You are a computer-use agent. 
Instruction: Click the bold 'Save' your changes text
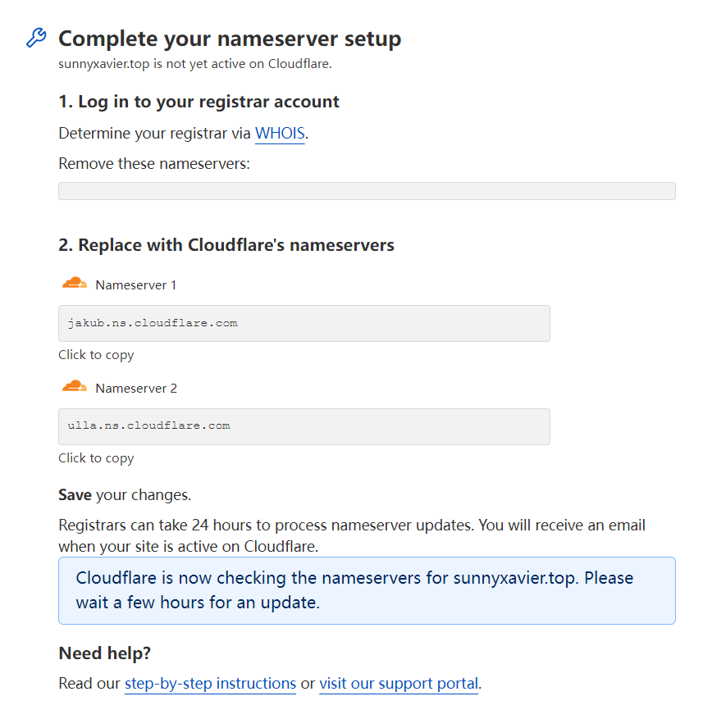(x=75, y=495)
